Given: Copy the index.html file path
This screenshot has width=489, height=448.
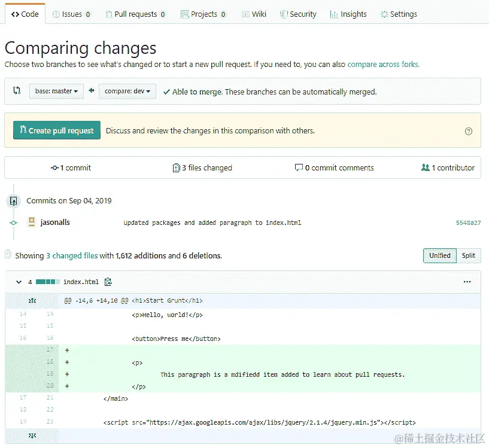Looking at the screenshot, I should coord(108,282).
